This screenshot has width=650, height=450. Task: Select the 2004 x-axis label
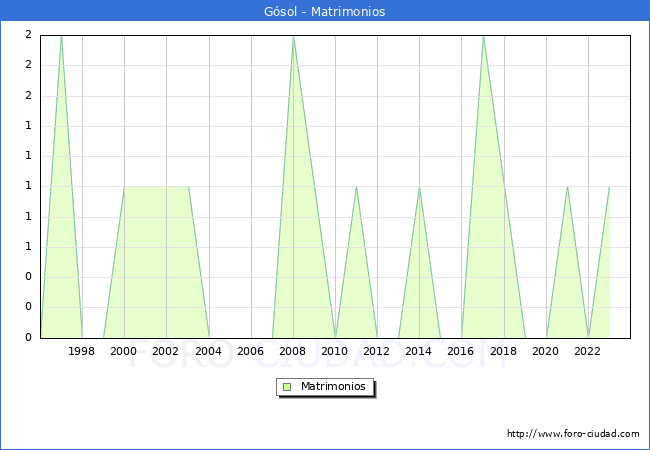point(209,351)
